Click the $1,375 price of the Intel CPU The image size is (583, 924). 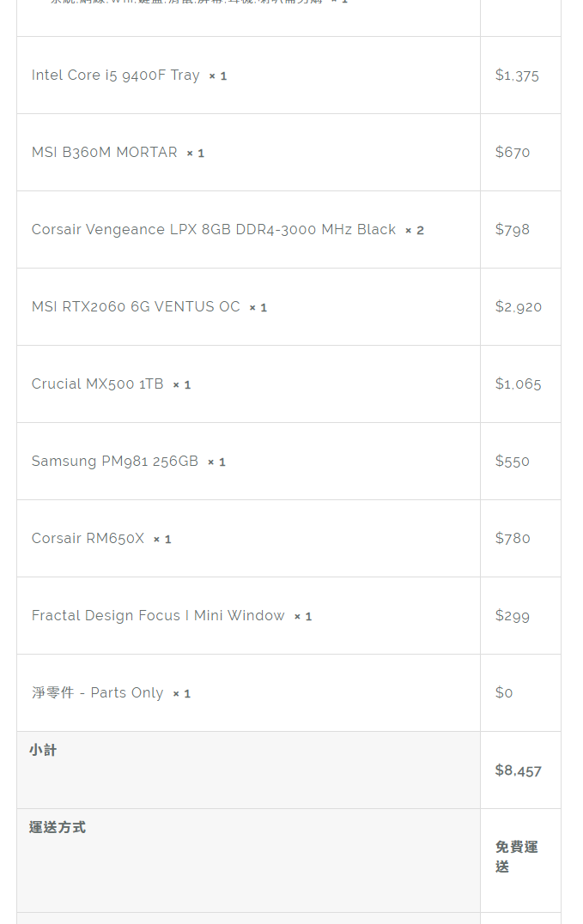517,75
